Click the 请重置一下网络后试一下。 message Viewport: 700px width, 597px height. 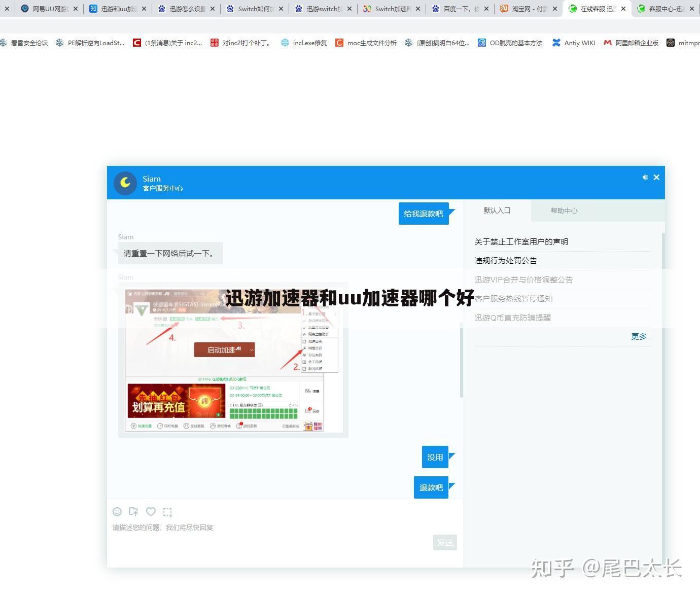pos(170,253)
